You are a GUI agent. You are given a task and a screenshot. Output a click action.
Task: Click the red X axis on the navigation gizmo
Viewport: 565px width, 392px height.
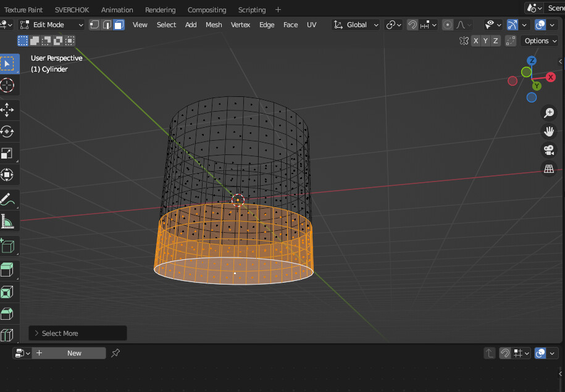point(550,77)
